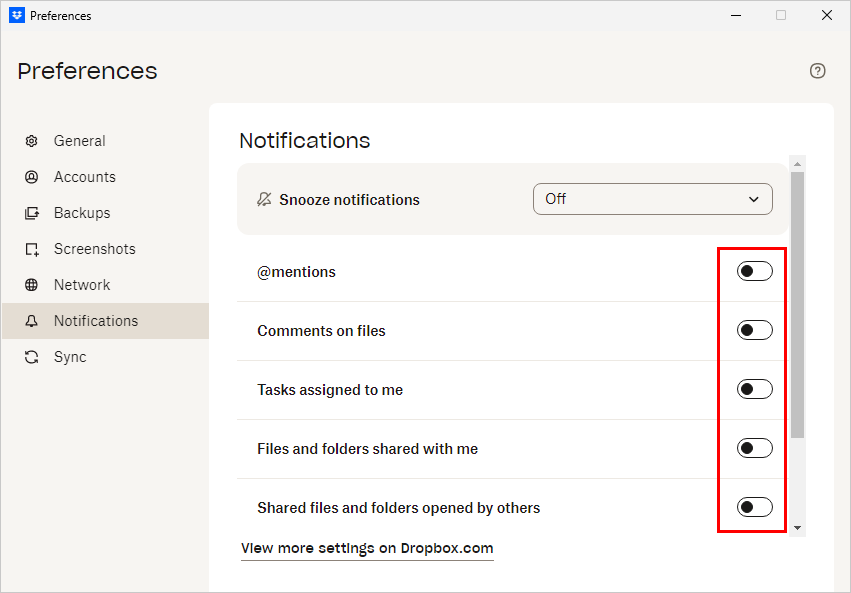851x593 pixels.
Task: Click the General gear icon in sidebar
Action: pyautogui.click(x=32, y=141)
